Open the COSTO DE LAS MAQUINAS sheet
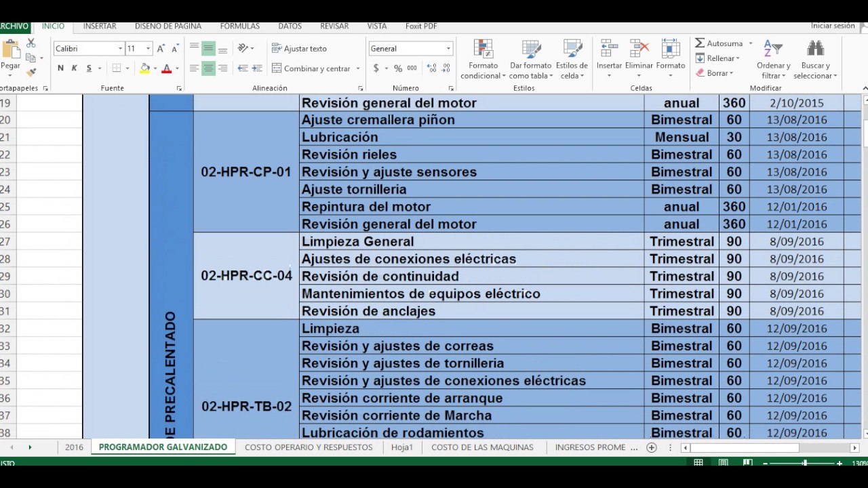The width and height of the screenshot is (868, 488). click(482, 447)
